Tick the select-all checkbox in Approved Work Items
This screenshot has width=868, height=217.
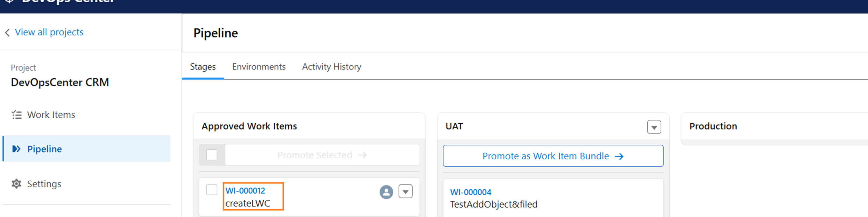[212, 155]
